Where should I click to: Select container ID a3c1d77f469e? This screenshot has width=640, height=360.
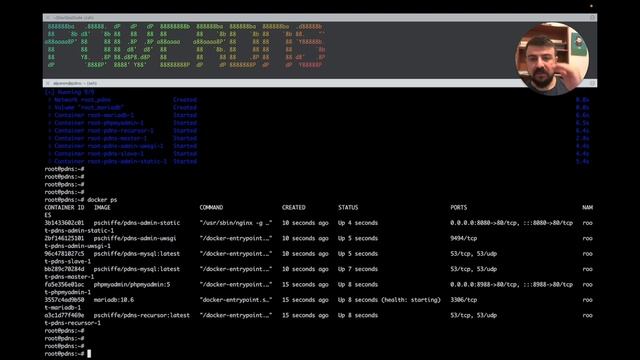[x=64, y=316]
